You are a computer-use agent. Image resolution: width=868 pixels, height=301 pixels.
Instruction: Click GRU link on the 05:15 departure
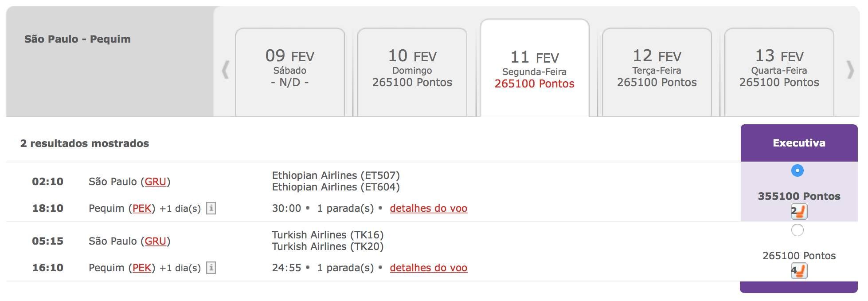[x=156, y=241]
